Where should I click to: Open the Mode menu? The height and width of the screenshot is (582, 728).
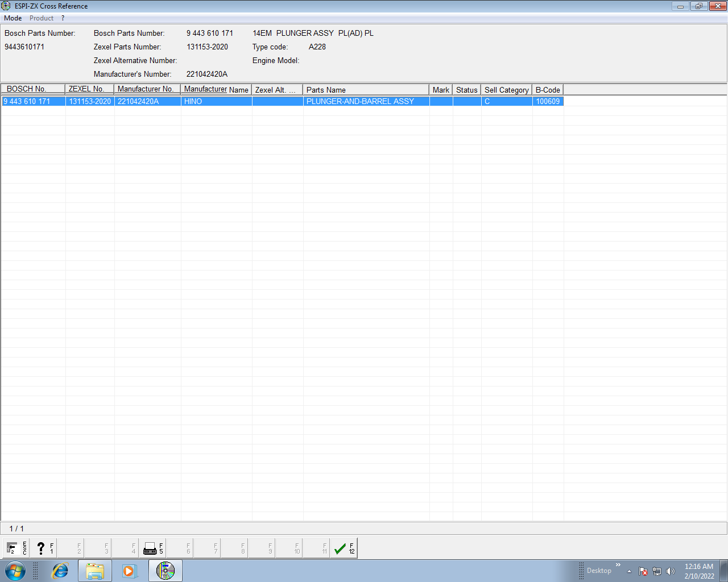(13, 18)
